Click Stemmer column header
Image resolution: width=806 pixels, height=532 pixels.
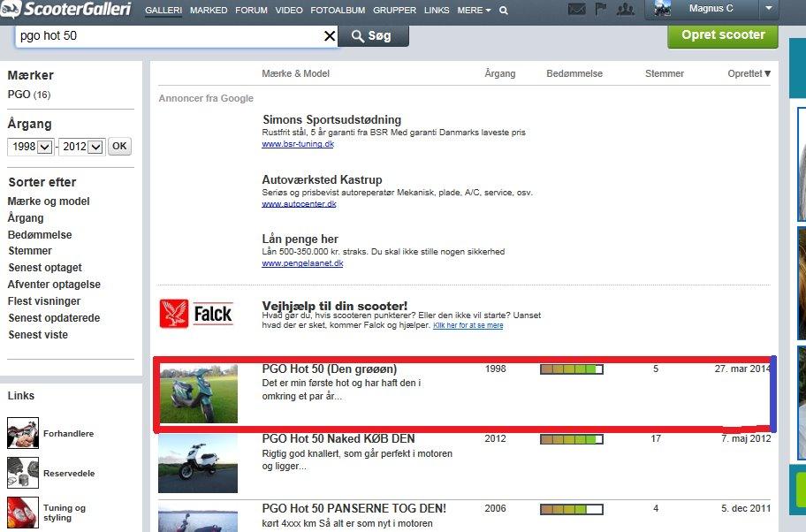click(x=665, y=73)
